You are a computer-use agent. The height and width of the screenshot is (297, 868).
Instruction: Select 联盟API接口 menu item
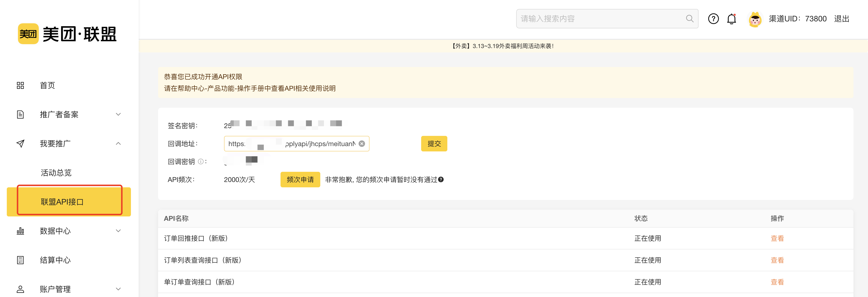tap(62, 202)
